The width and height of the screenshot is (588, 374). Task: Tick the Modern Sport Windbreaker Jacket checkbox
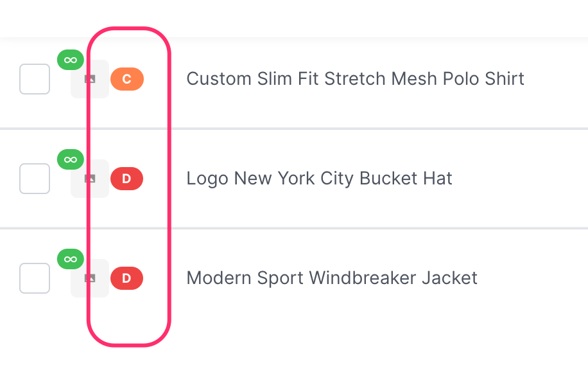tap(35, 278)
